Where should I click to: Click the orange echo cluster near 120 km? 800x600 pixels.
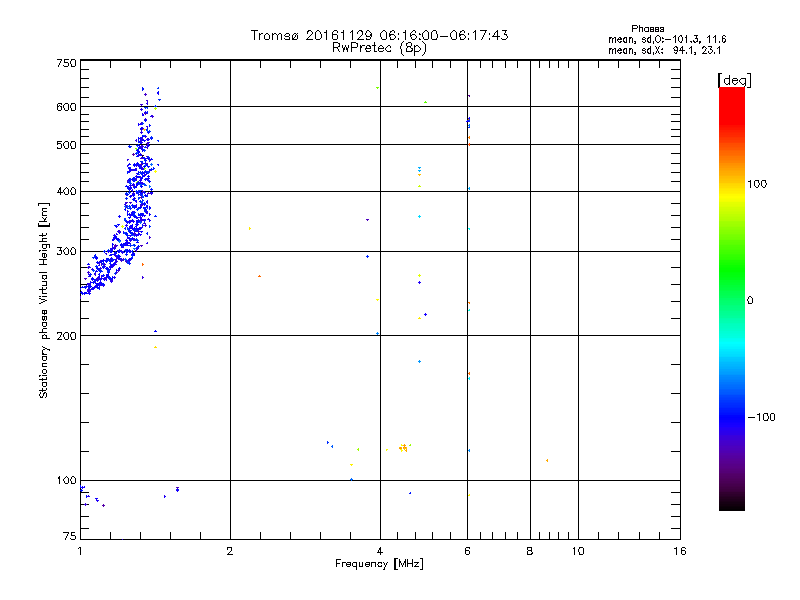coord(403,448)
